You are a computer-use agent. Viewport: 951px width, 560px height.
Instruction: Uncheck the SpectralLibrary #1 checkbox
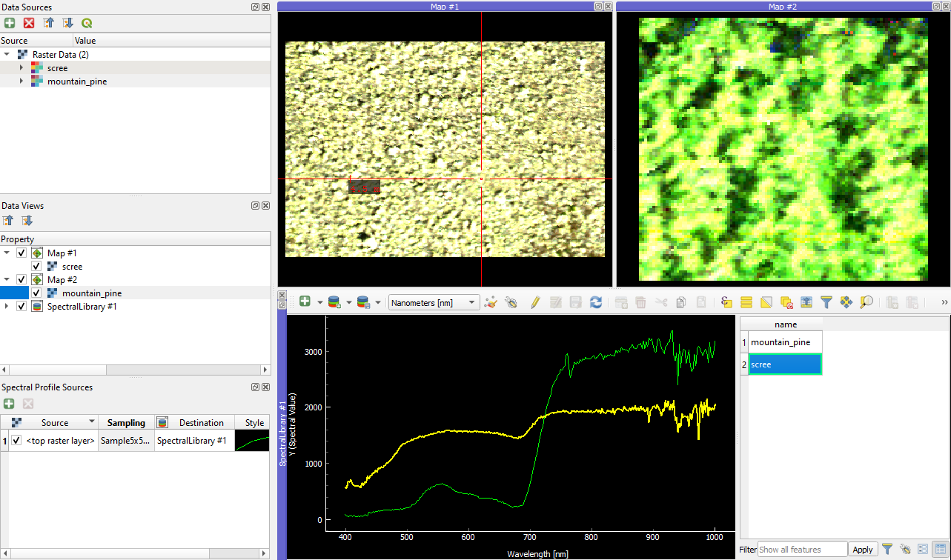coord(21,307)
